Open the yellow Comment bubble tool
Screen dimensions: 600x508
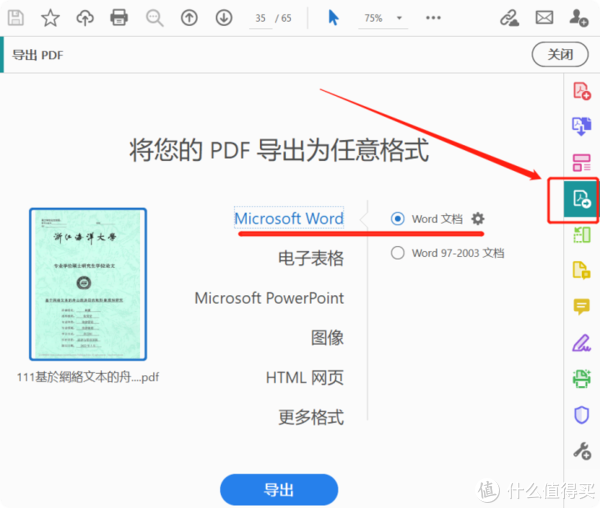pos(582,306)
